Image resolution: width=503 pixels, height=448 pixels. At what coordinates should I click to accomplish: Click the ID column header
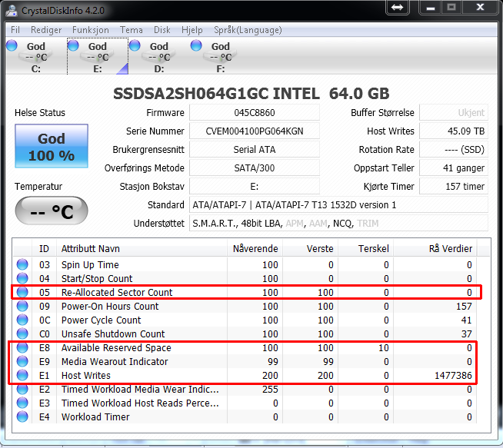[45, 249]
